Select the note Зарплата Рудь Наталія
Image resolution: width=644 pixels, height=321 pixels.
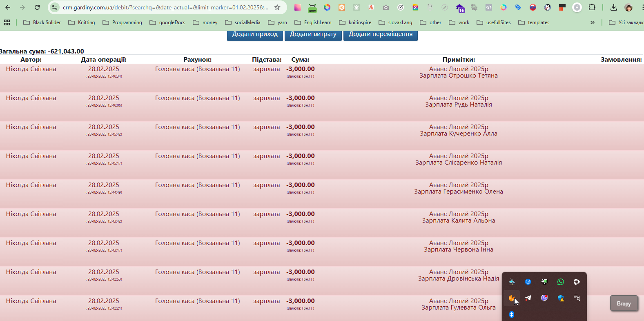(459, 105)
